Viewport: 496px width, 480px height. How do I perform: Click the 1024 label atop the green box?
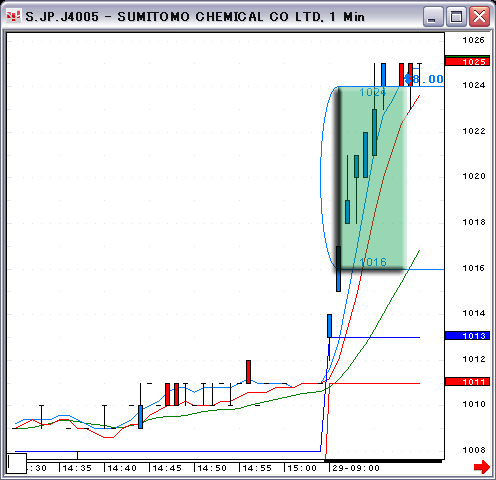tap(373, 92)
